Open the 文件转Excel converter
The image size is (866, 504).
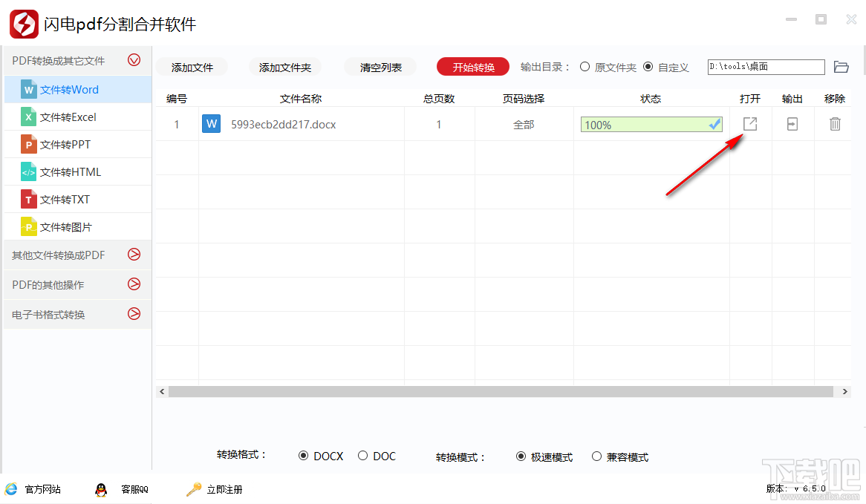coord(67,116)
